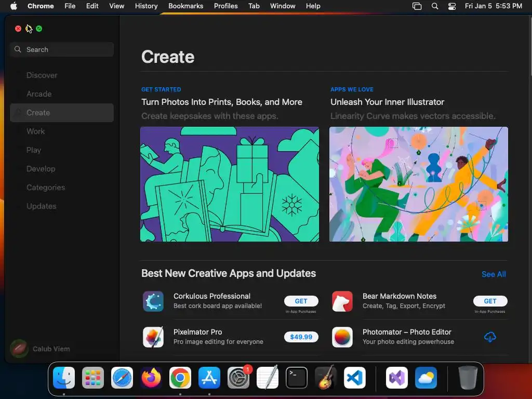Select Create in the sidebar
Screen dimensions: 532x399
[x=62, y=113]
